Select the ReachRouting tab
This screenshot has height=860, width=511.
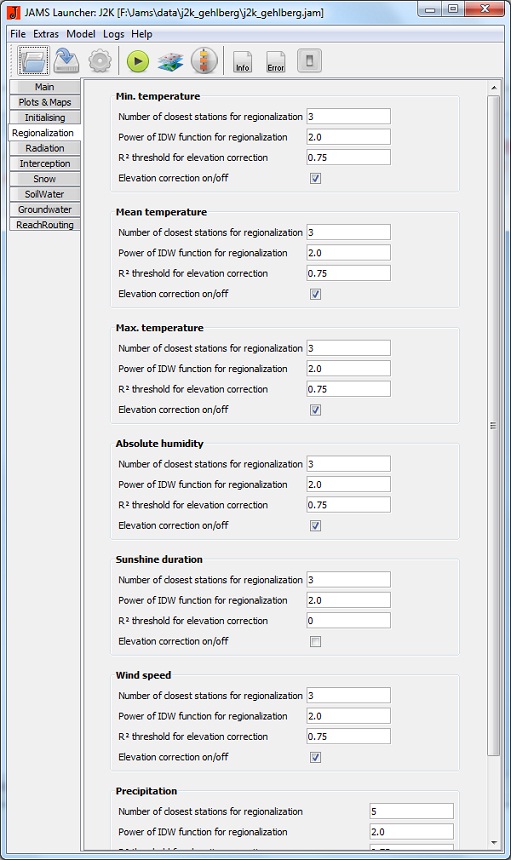click(x=44, y=225)
